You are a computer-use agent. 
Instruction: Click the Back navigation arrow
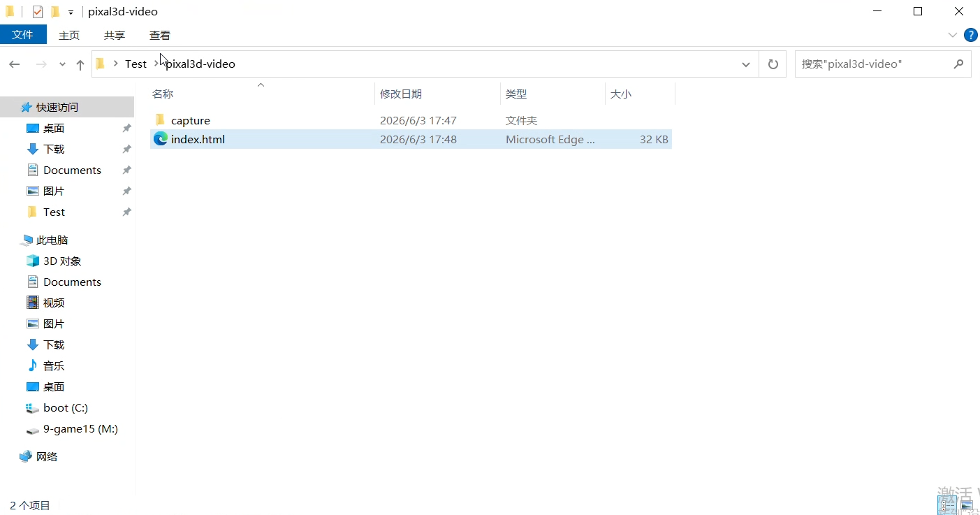pos(15,64)
